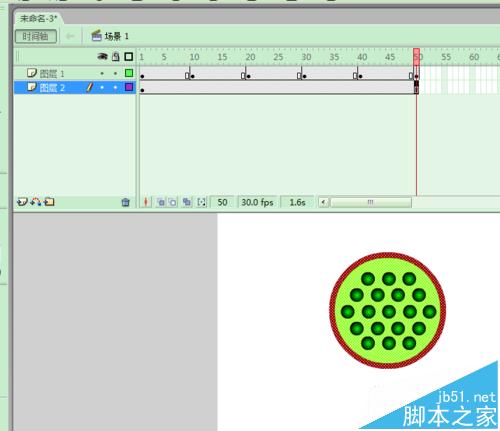Click the back arrow beside 时间轴
The height and width of the screenshot is (431, 500).
[x=70, y=36]
